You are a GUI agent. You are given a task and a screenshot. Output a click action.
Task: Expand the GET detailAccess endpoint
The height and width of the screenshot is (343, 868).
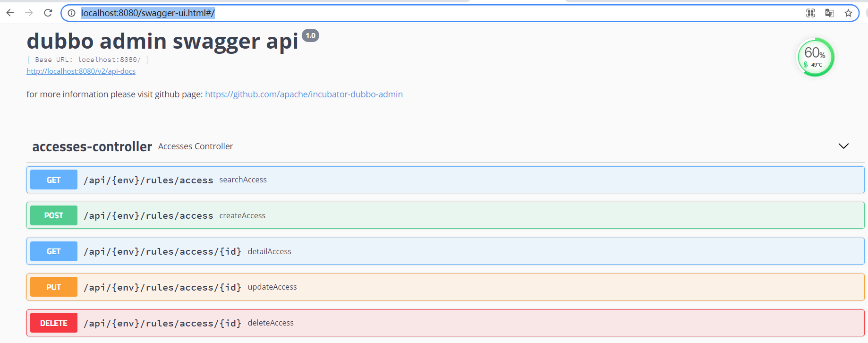point(445,251)
